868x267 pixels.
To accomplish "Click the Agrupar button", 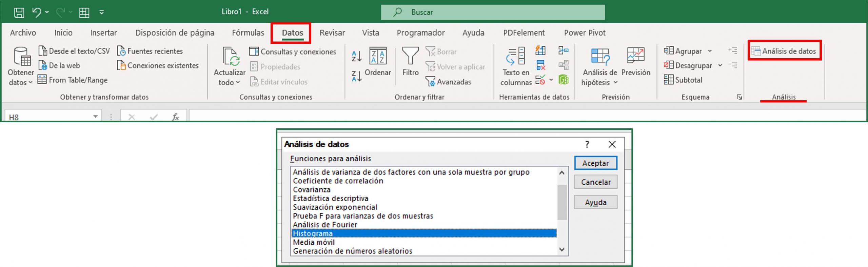I will [683, 51].
